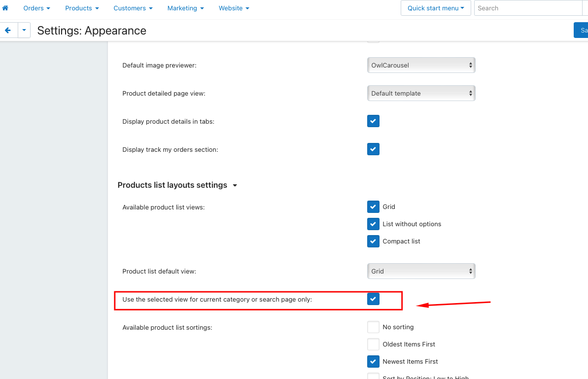588x379 pixels.
Task: Click the blue Save button
Action: pos(582,30)
